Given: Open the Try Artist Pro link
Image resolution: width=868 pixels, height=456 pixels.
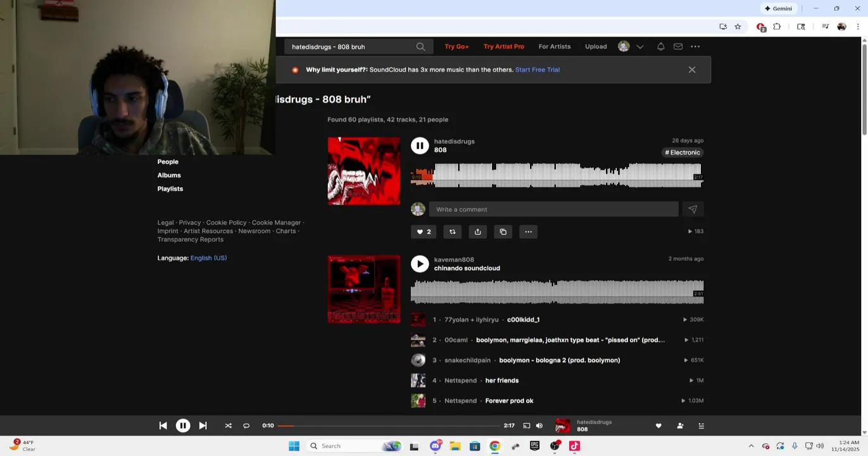Looking at the screenshot, I should (504, 47).
